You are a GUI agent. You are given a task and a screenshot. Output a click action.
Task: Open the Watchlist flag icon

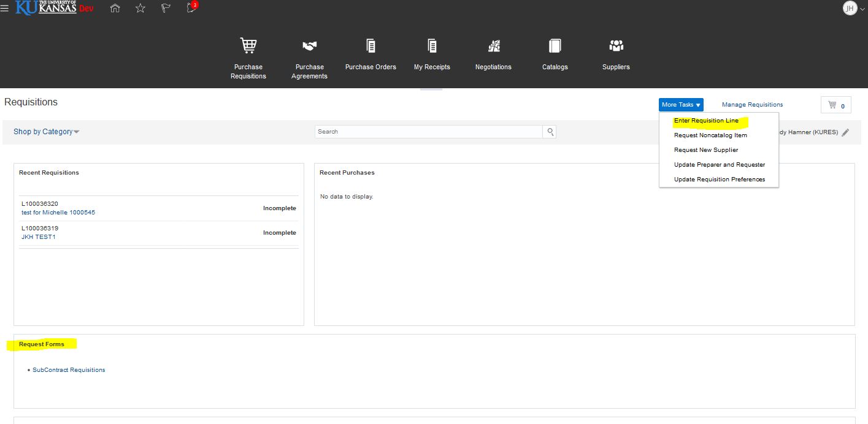(x=166, y=8)
